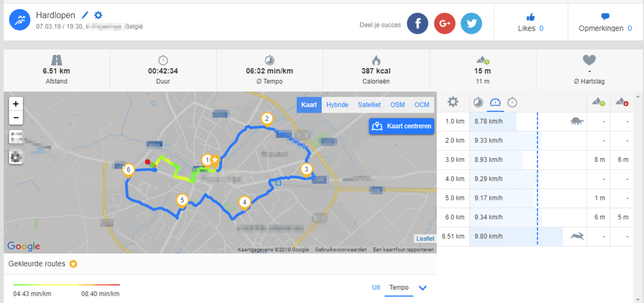Turn colored routes Uit

[x=376, y=287]
